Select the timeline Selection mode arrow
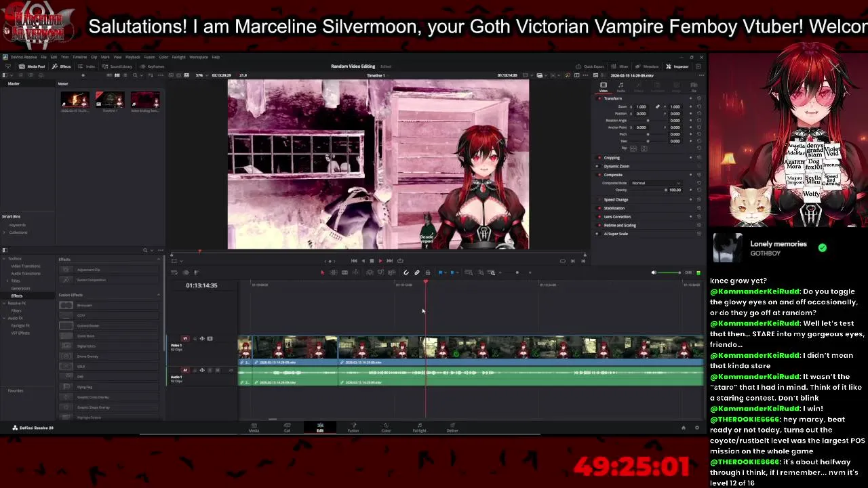The height and width of the screenshot is (488, 868). click(x=322, y=272)
